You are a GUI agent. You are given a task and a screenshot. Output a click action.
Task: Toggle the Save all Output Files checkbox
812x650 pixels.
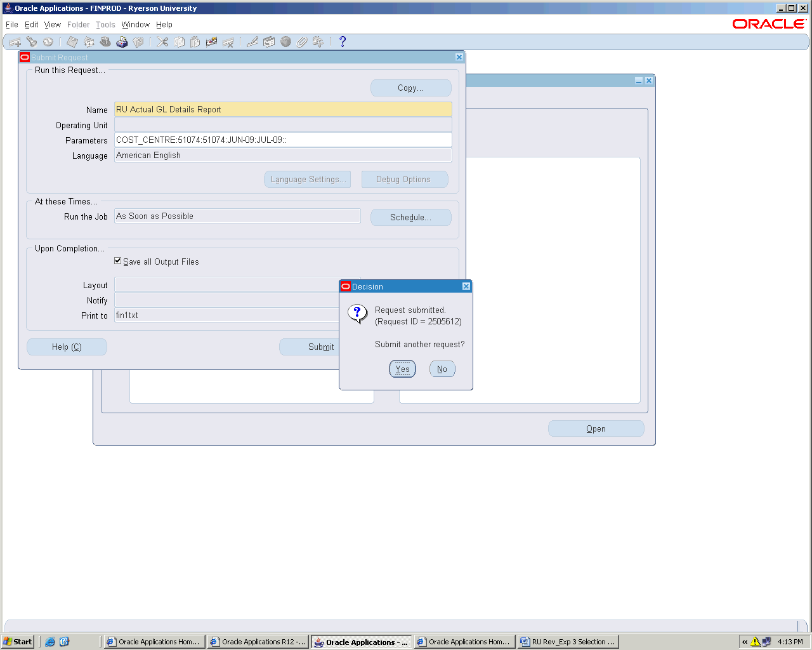117,261
